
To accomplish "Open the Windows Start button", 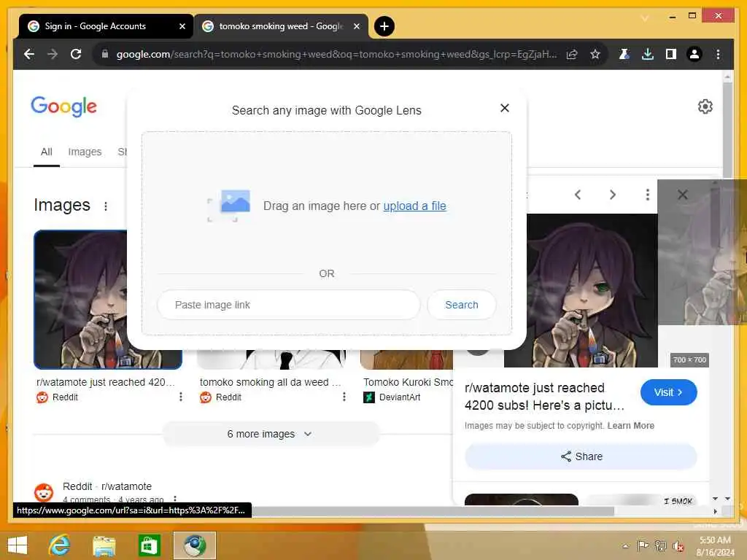I will pos(18,545).
